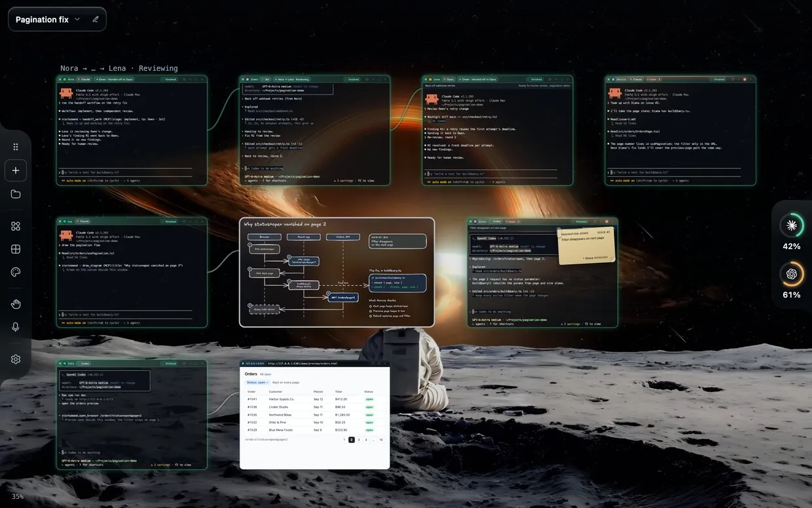Image resolution: width=812 pixels, height=508 pixels.
Task: Click the Finished badge in Owen's window
Action: pos(353,79)
